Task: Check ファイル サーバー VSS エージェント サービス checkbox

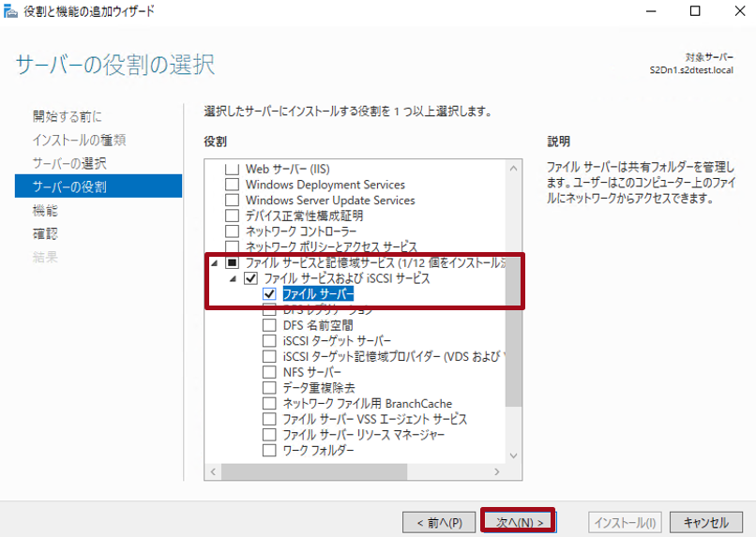Action: 269,419
